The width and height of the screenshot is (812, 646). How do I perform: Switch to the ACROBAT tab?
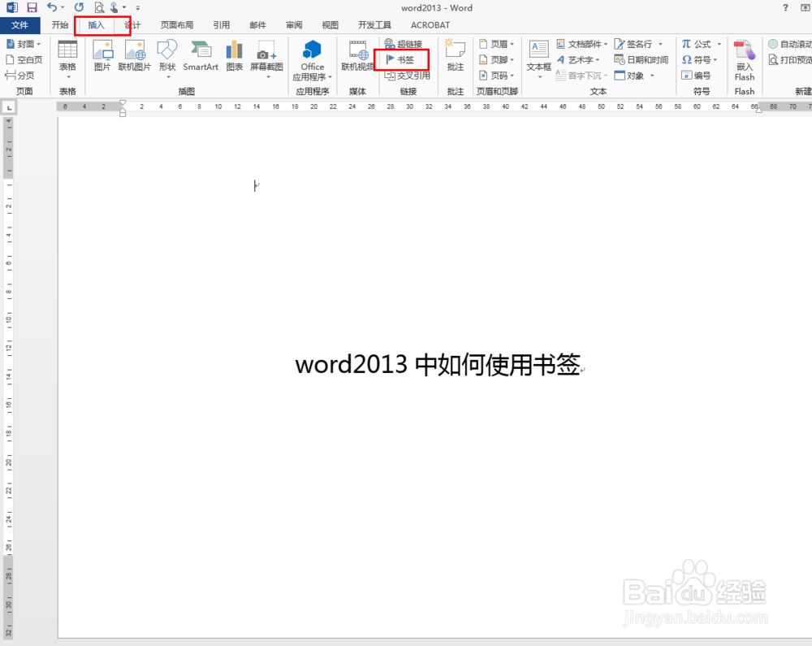[x=430, y=25]
